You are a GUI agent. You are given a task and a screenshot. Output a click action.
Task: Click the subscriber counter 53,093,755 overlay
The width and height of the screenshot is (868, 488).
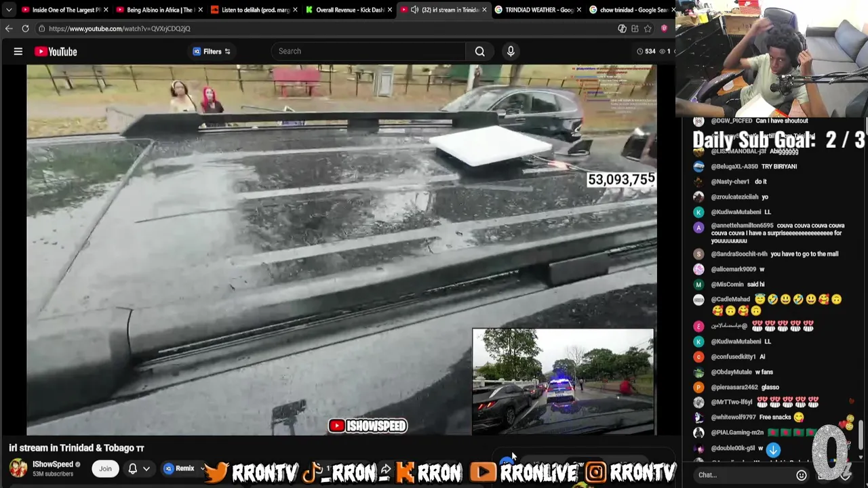621,180
